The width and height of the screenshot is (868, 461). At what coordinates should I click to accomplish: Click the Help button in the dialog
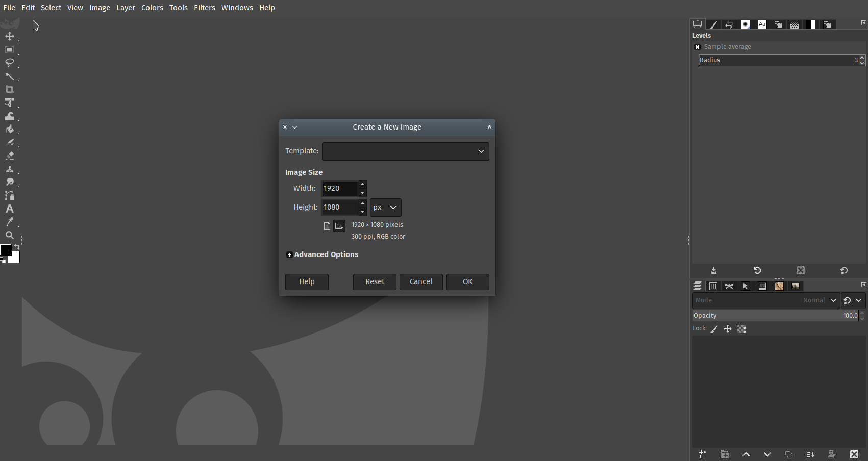(x=307, y=282)
